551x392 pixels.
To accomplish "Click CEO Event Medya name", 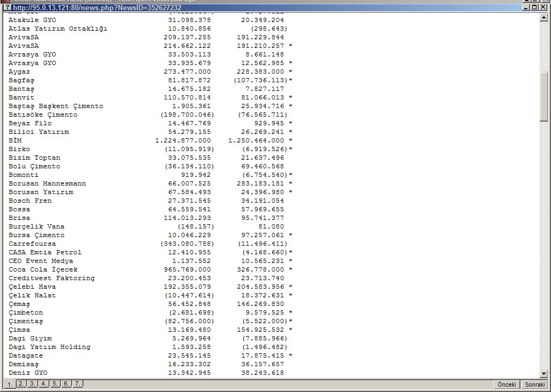I will 41,261.
